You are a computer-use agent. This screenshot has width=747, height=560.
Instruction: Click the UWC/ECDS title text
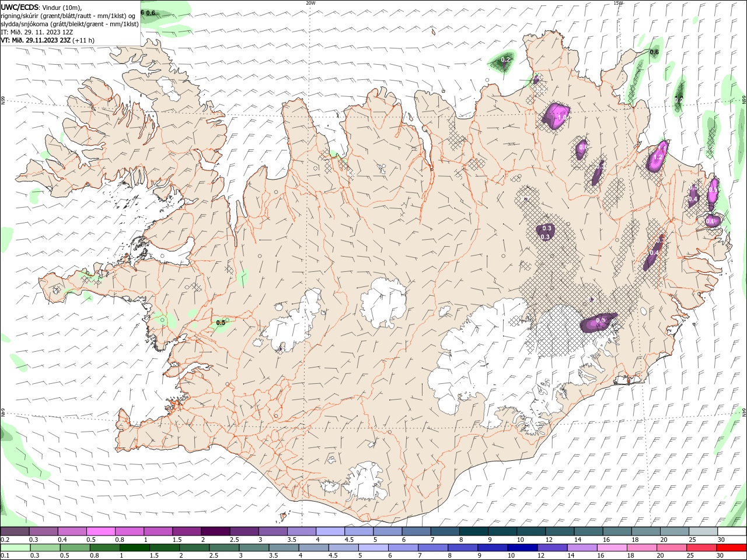(x=20, y=7)
